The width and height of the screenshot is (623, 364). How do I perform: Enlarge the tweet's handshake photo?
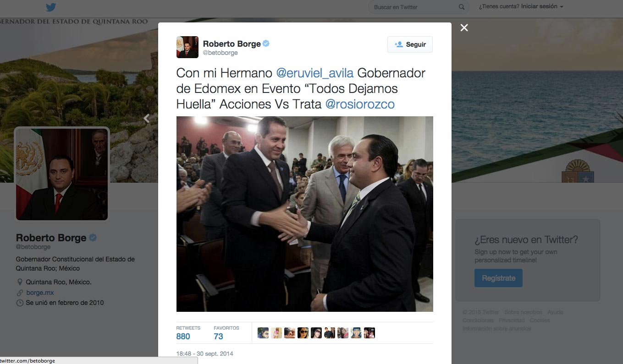pos(305,214)
